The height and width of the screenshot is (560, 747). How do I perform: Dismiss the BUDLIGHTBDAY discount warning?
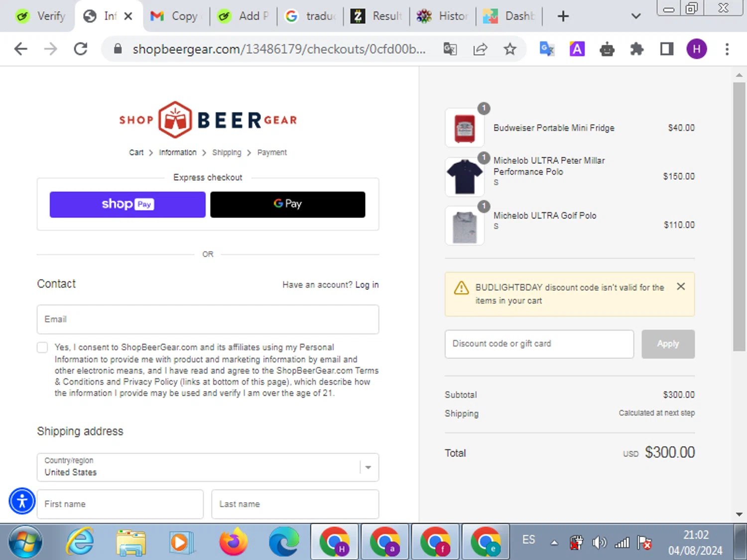681,286
